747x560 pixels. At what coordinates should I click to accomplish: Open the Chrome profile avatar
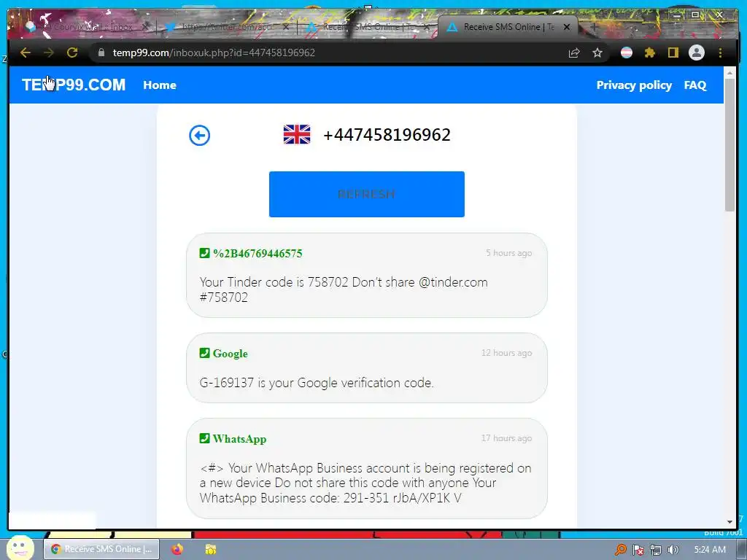[697, 52]
